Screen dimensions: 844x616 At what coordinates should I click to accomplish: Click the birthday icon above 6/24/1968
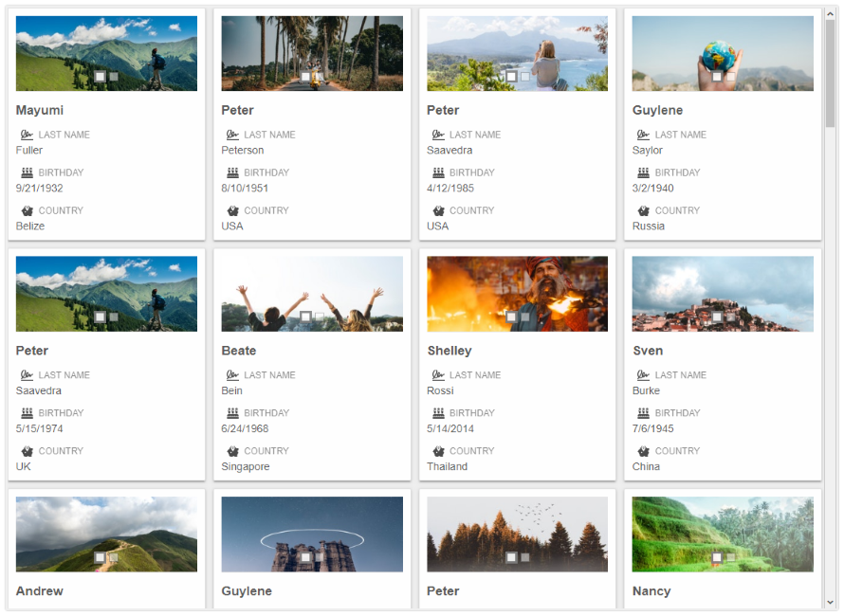(232, 413)
